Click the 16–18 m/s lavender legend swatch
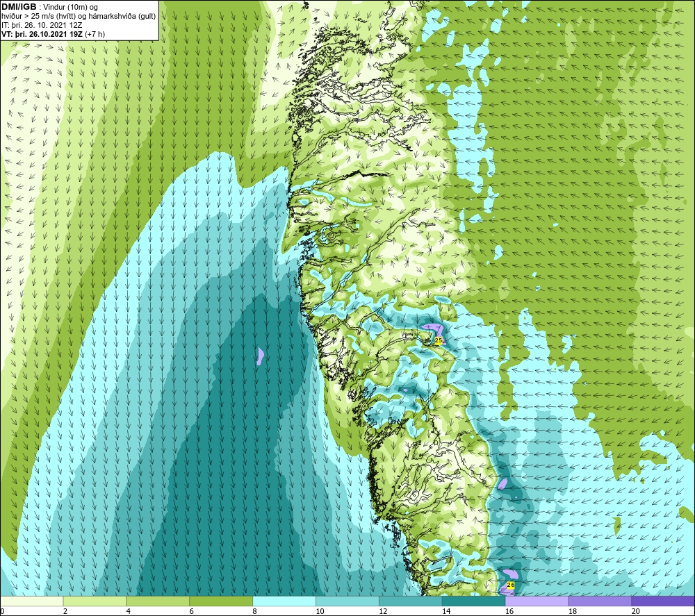The height and width of the screenshot is (616, 695). [537, 601]
